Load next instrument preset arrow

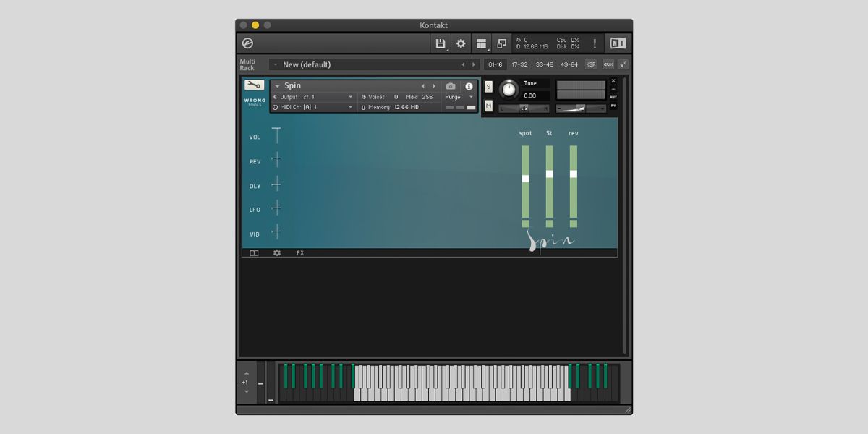[434, 86]
